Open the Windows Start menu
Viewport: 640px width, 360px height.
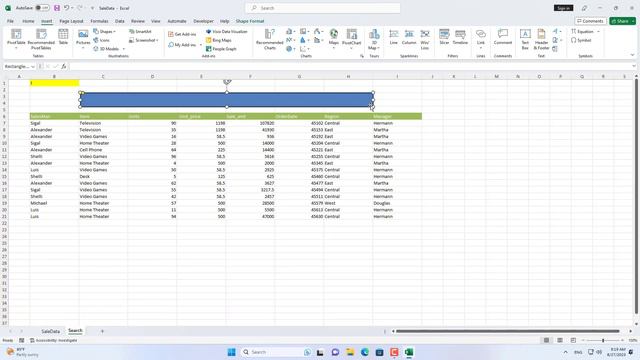(231, 352)
